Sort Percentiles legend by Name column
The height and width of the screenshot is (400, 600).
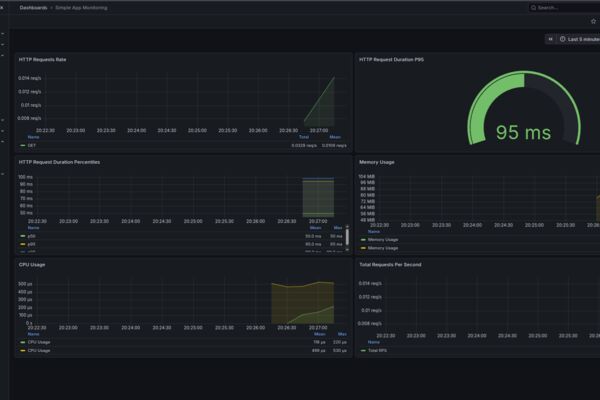33,228
